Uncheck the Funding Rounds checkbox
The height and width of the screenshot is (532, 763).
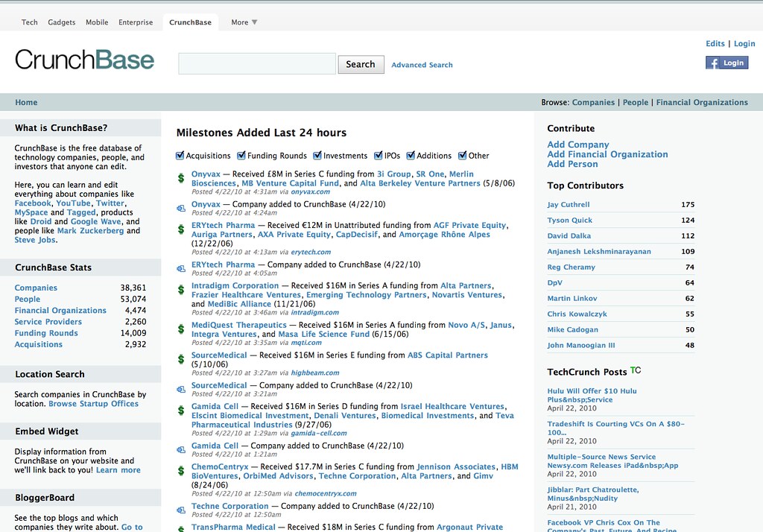tap(241, 155)
